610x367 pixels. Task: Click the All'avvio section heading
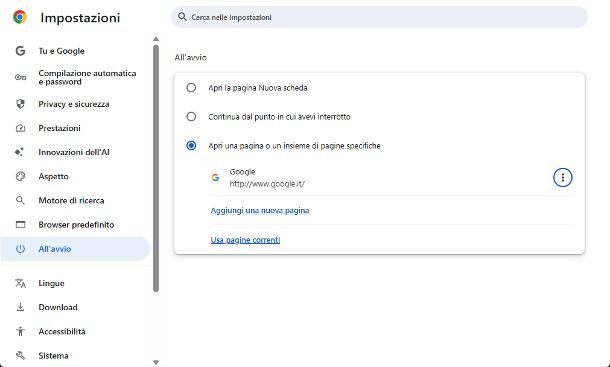tap(191, 58)
